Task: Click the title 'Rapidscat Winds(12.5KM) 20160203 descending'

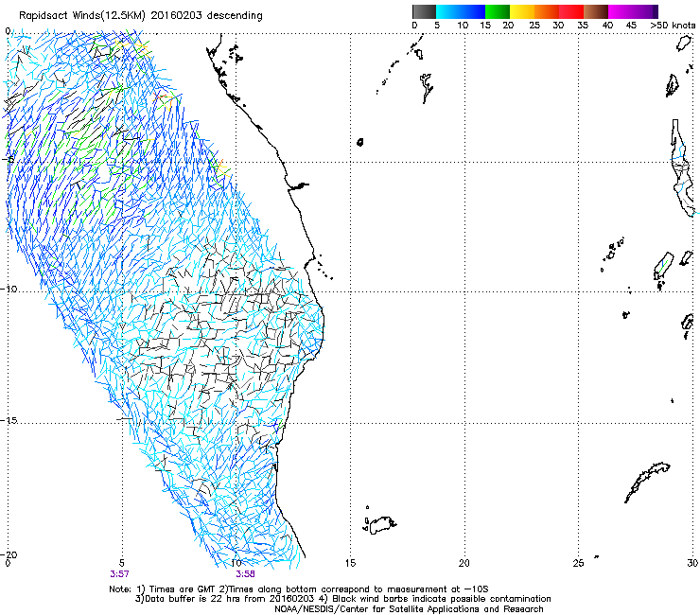Action: [141, 16]
